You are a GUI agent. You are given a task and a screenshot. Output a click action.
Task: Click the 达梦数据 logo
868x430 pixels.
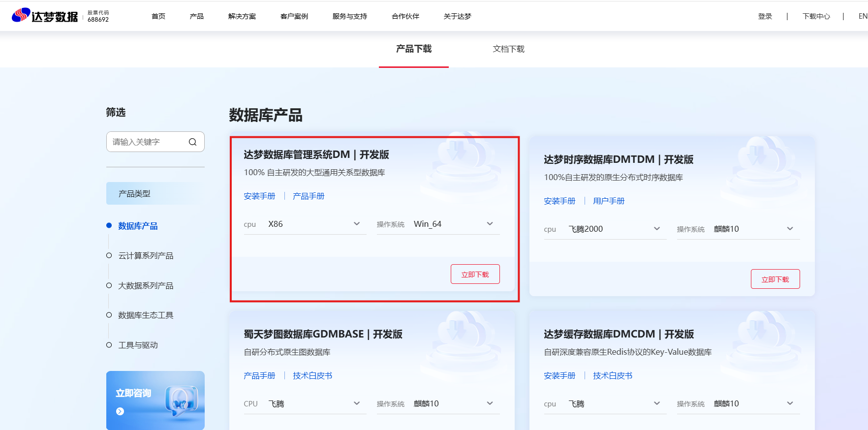tap(45, 16)
